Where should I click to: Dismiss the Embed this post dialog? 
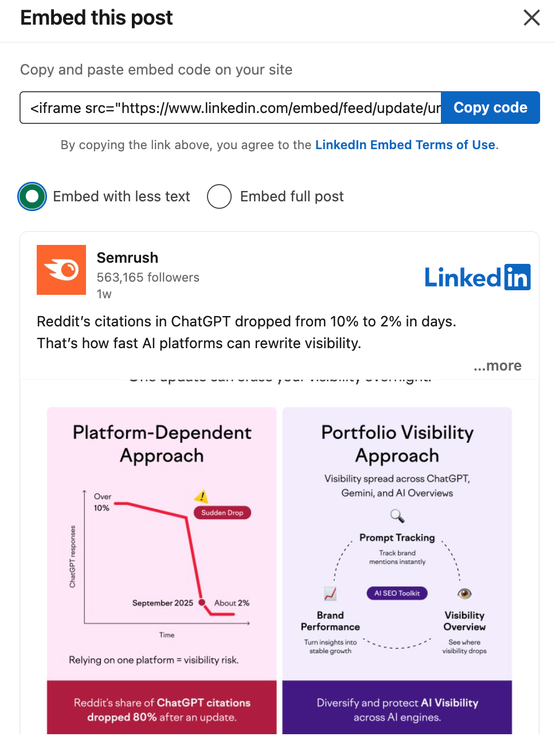click(x=531, y=18)
